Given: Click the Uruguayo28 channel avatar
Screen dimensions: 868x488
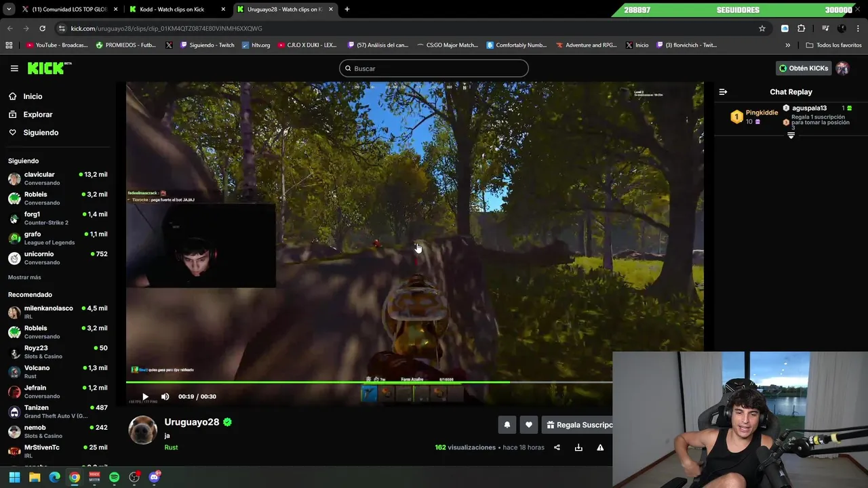Looking at the screenshot, I should [x=143, y=430].
